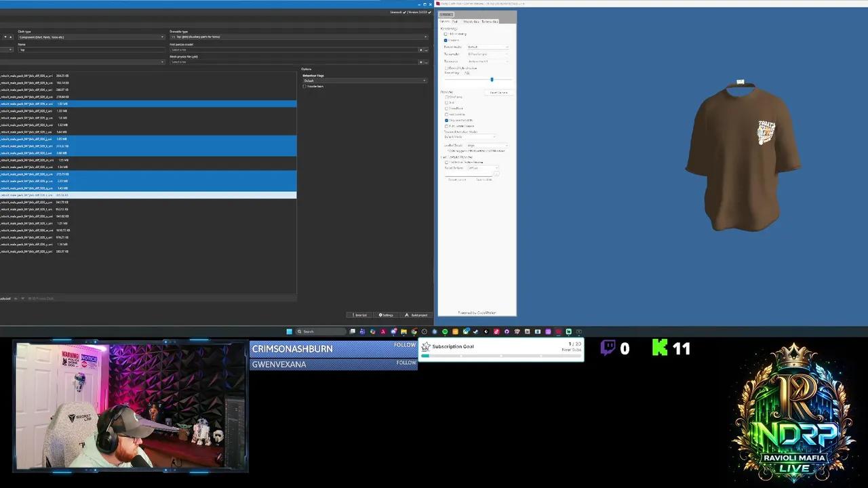Open the Behaviour Flags dropdown

pos(364,81)
